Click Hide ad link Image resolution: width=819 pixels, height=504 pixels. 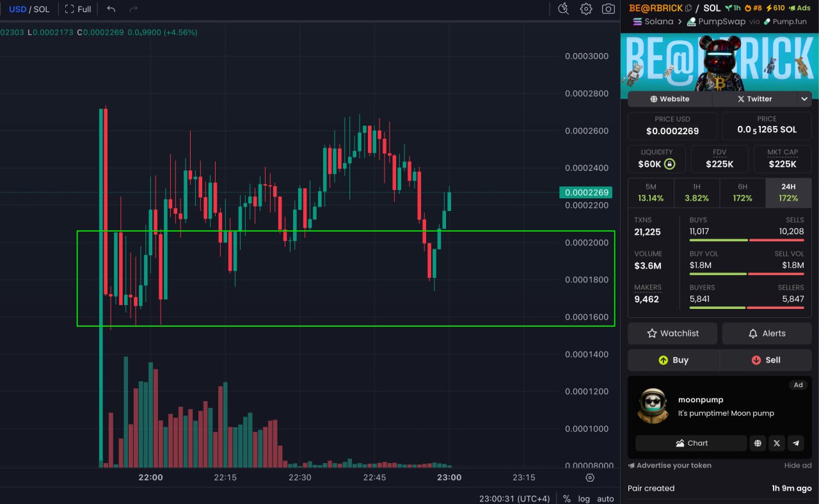pos(798,466)
